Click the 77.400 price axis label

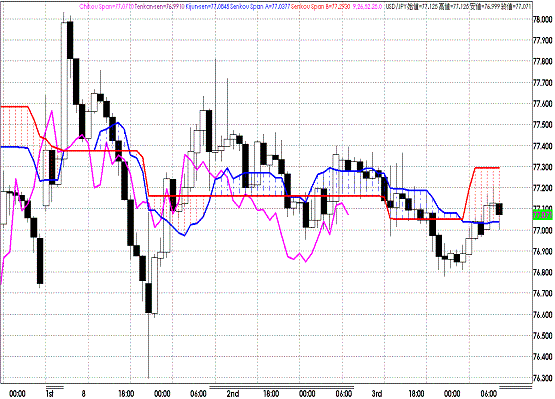(x=542, y=146)
